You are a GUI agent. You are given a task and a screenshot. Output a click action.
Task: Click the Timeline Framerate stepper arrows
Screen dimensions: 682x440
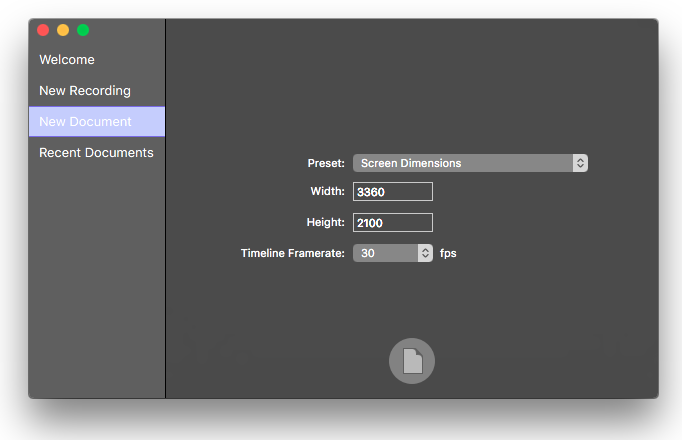click(x=425, y=253)
